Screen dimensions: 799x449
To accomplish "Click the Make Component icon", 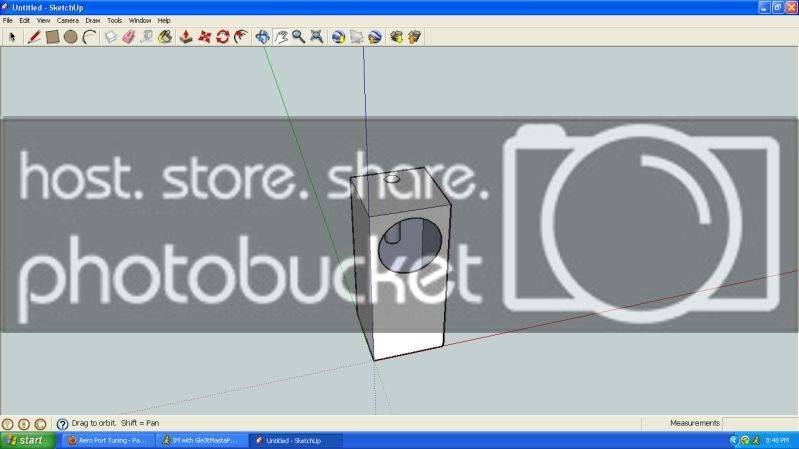I will 110,37.
